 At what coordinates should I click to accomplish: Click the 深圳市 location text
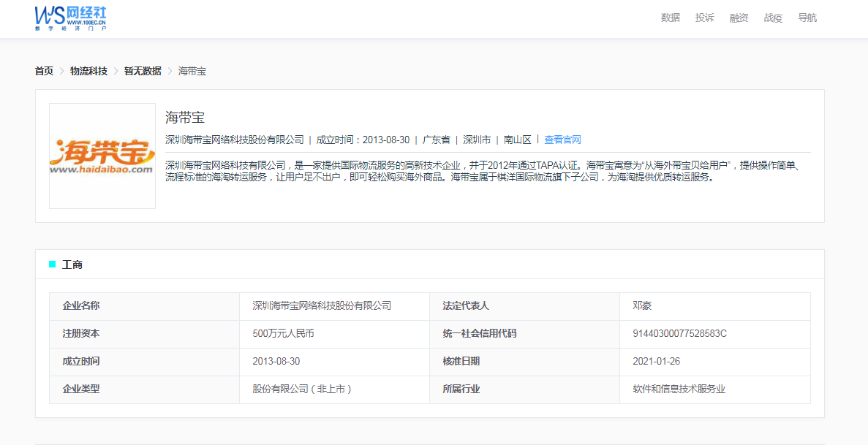pyautogui.click(x=477, y=140)
